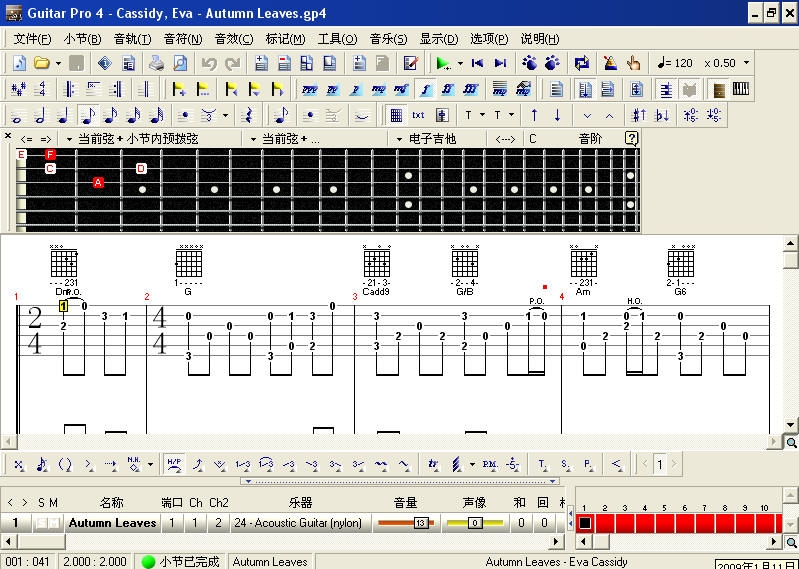799x569 pixels.
Task: Open 小节(B) menu
Action: (x=82, y=39)
